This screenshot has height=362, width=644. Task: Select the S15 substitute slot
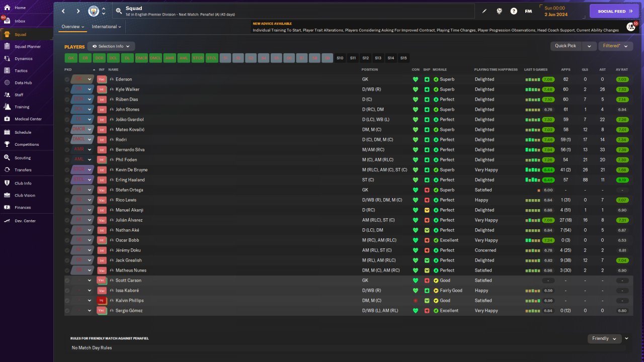tap(404, 58)
